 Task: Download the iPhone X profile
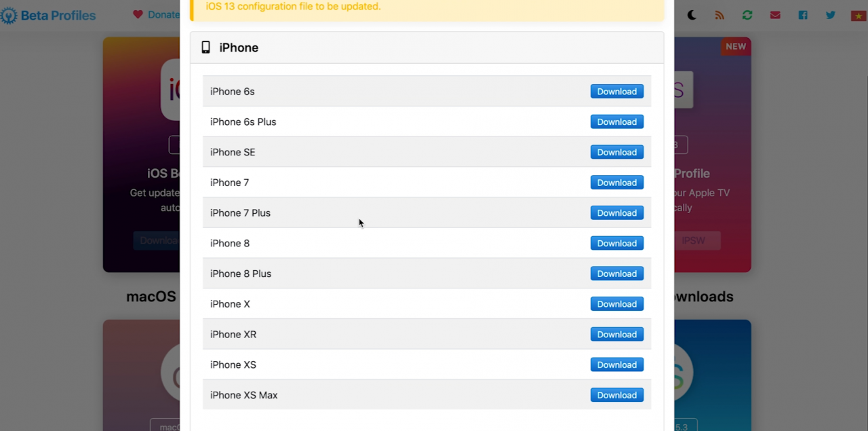point(617,304)
